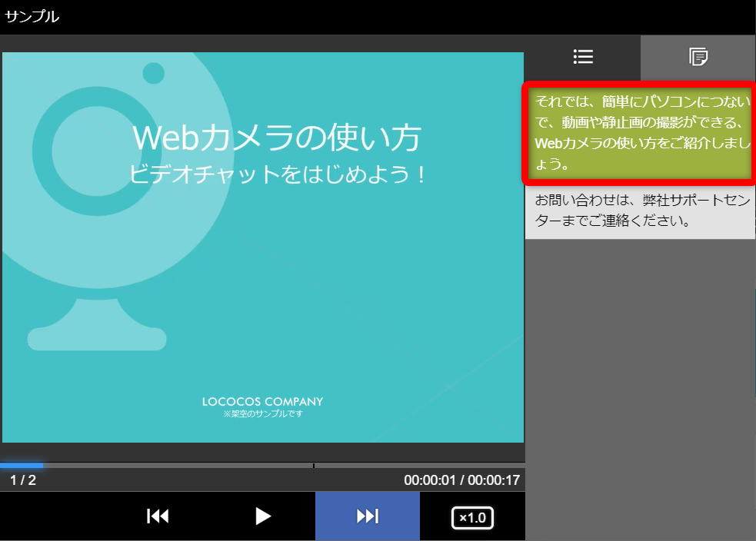Skip ahead with the next slide button
This screenshot has width=756, height=541.
368,516
